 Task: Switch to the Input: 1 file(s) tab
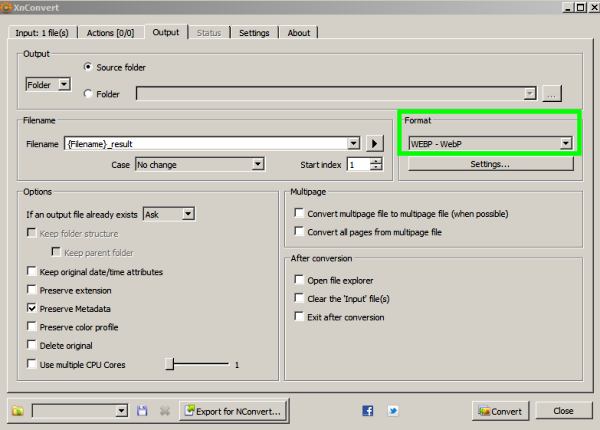coord(42,33)
